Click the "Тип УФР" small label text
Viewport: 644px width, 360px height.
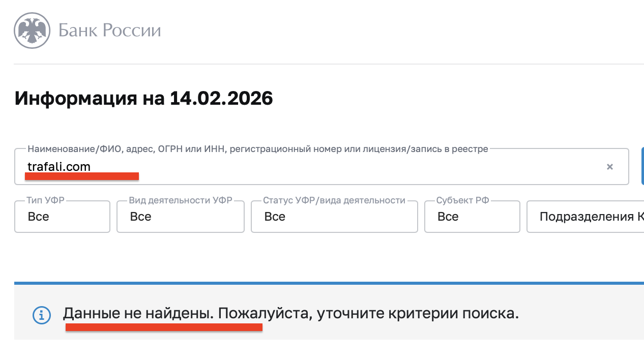click(46, 200)
